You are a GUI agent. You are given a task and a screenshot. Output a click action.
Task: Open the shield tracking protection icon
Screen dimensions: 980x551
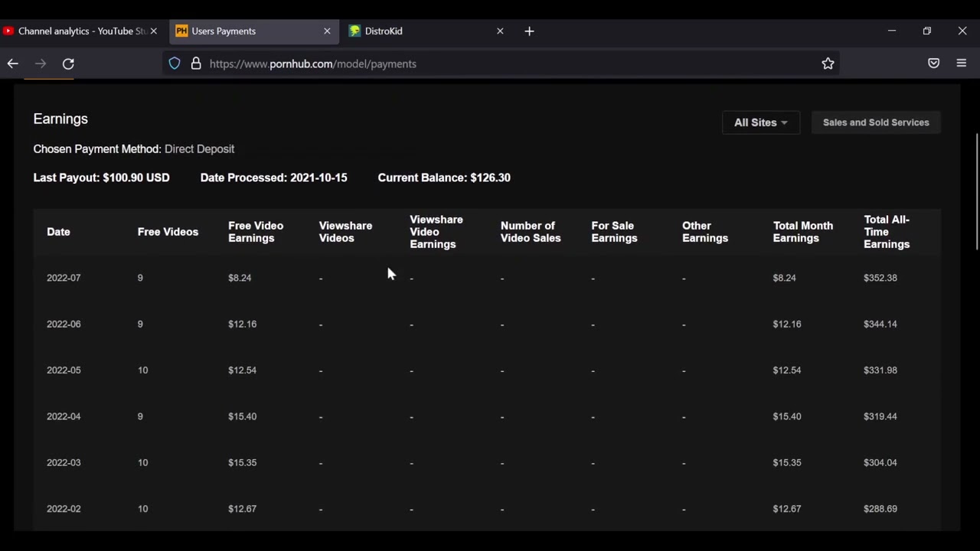coord(175,64)
